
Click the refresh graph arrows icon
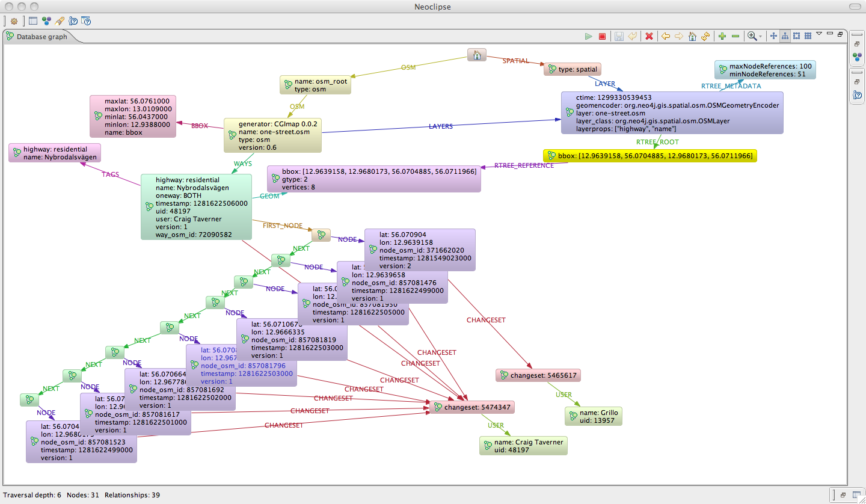(x=705, y=37)
